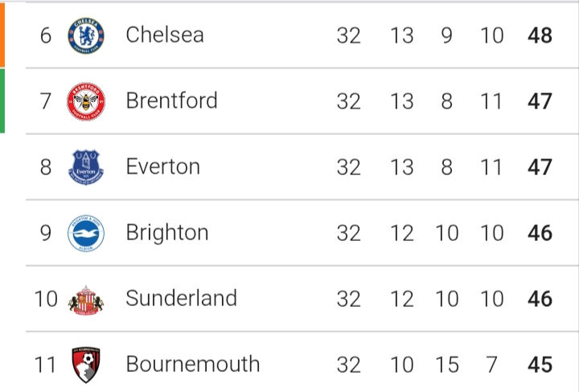This screenshot has height=392, width=579.
Task: Click Bournemouth's 15 draws value
Action: [446, 365]
